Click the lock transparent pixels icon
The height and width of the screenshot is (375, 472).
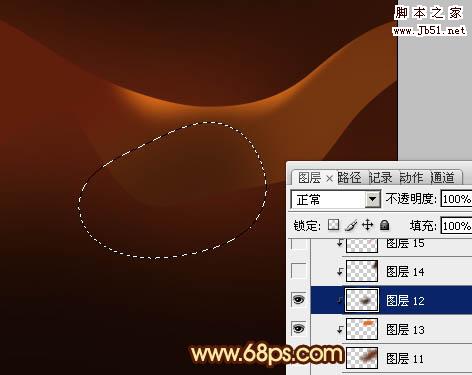(333, 225)
